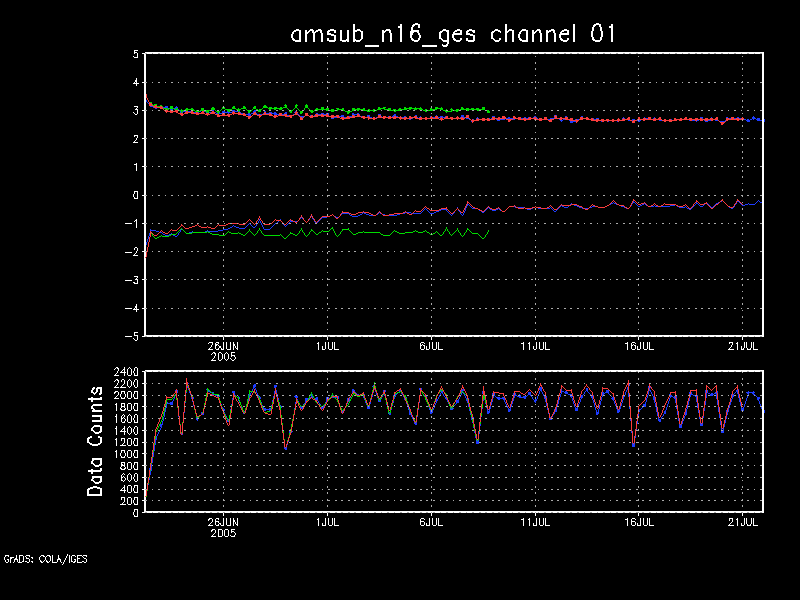
Task: Click the 11JUL date label under lower chart
Action: 536,521
